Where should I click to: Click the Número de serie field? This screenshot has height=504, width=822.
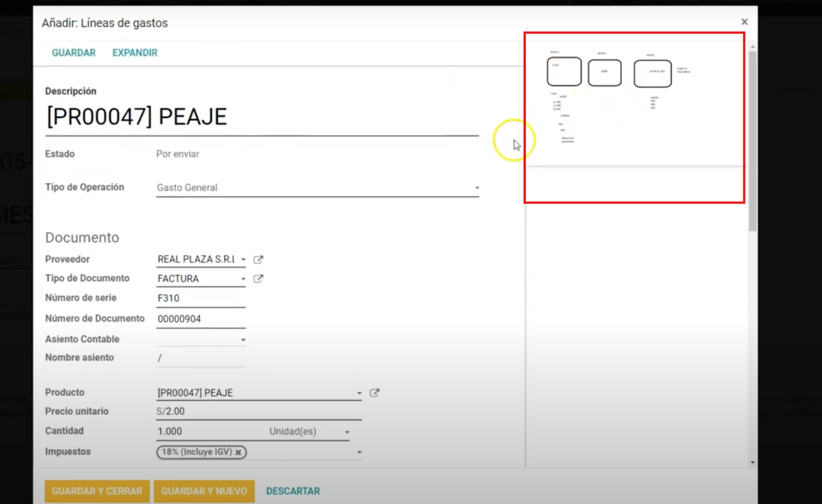pos(200,298)
